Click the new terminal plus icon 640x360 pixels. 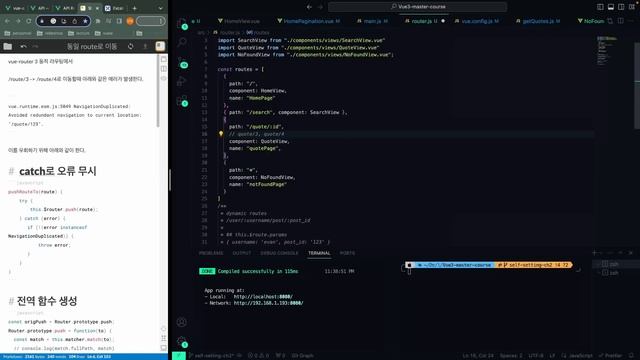point(594,253)
